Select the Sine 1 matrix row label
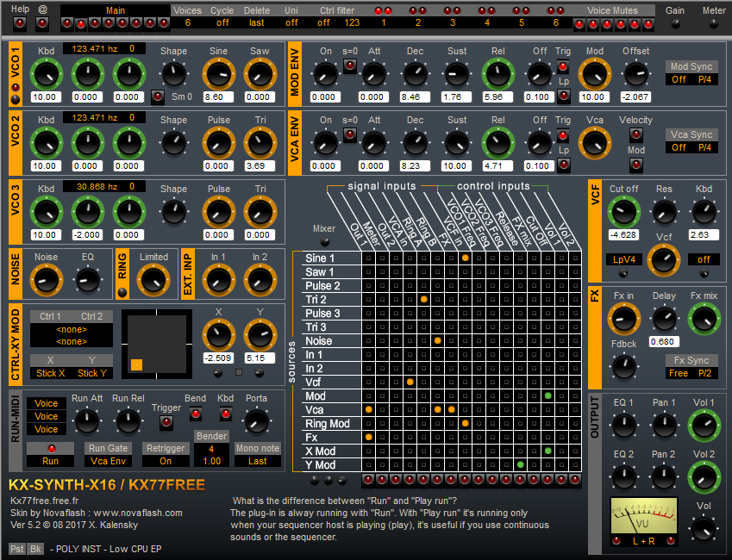732x560 pixels. [331, 258]
